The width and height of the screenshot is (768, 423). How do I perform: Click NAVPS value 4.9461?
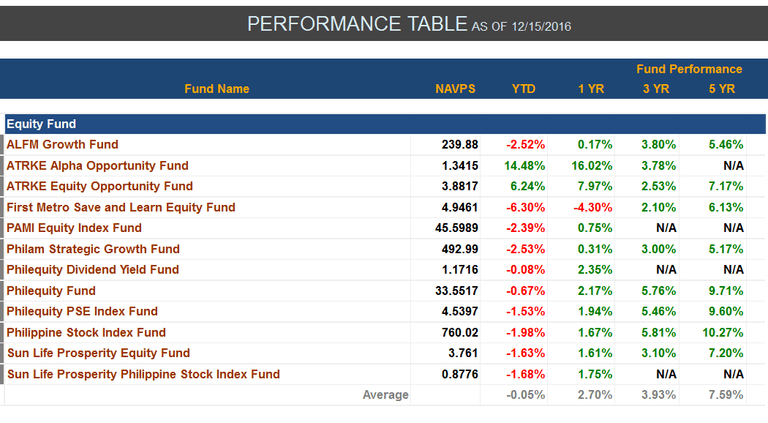pos(459,207)
